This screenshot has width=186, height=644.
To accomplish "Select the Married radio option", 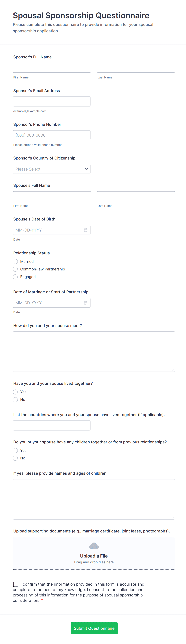I will (15, 261).
